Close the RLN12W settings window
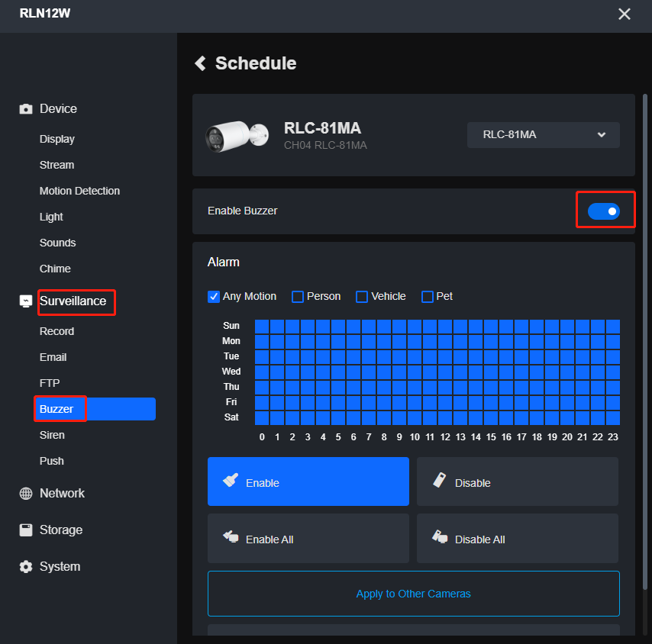 [625, 14]
